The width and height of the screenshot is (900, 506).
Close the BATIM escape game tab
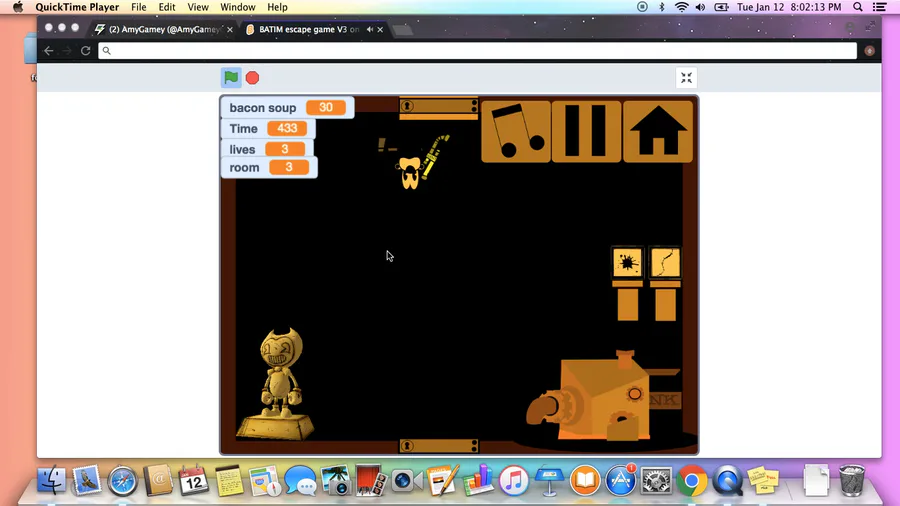click(380, 29)
